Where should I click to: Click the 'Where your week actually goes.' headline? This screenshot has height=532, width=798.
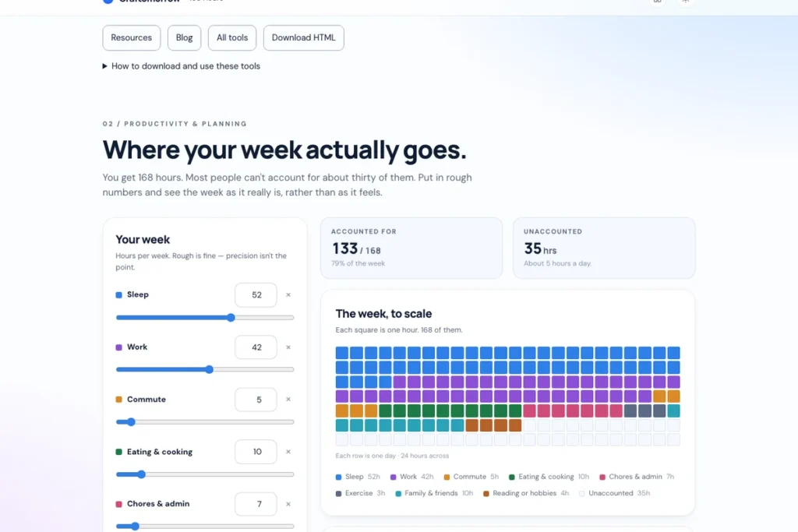click(x=284, y=150)
